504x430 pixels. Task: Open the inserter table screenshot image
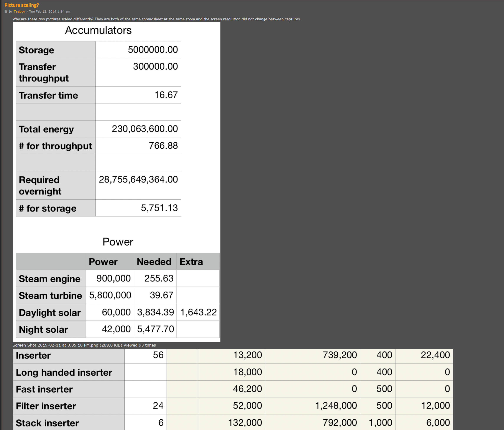tap(233, 389)
